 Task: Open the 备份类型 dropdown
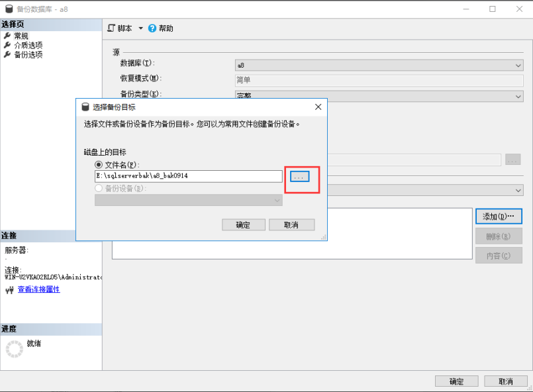pyautogui.click(x=379, y=96)
